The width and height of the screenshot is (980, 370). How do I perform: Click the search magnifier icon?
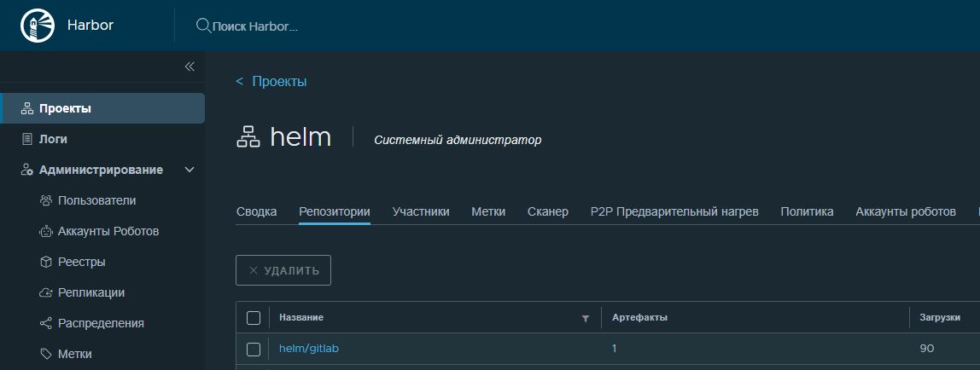click(203, 26)
